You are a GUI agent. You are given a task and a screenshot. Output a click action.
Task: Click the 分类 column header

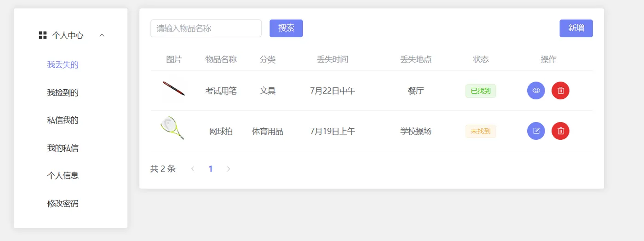268,59
